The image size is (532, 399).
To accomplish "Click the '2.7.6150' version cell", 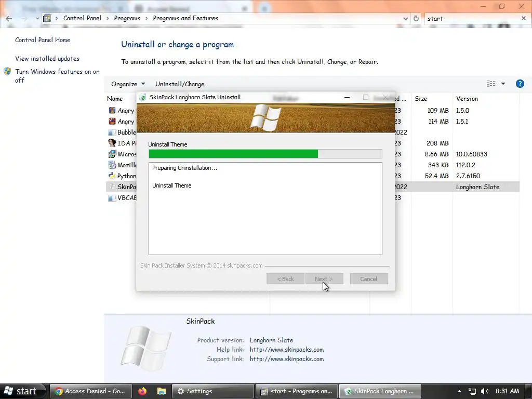I will point(468,176).
